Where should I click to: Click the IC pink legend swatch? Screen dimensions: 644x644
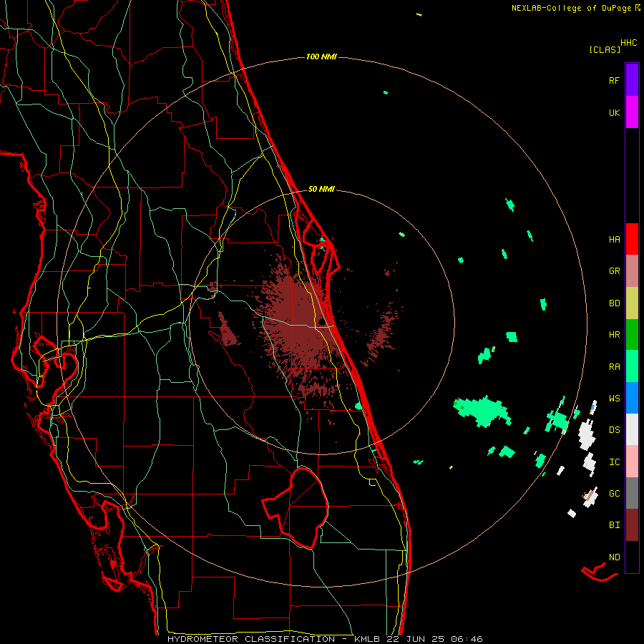(x=632, y=462)
